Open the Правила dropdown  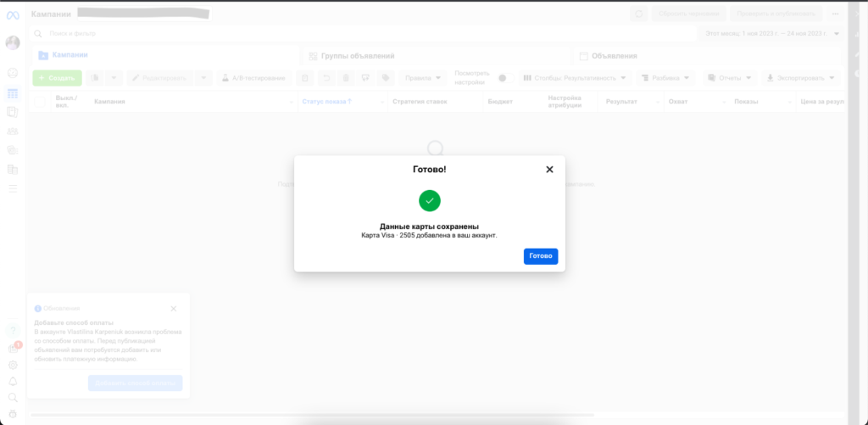(423, 78)
